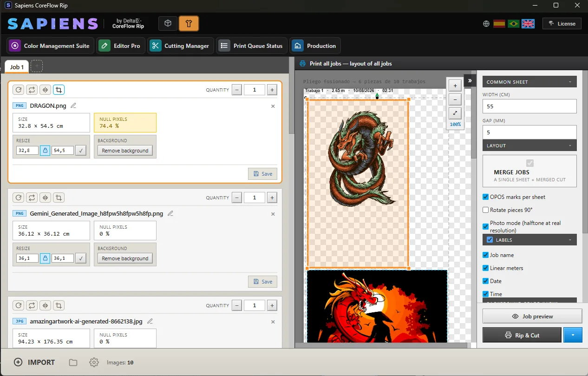Rotate the Gemini_Generated_Image file
This screenshot has width=588, height=376.
[x=19, y=198]
